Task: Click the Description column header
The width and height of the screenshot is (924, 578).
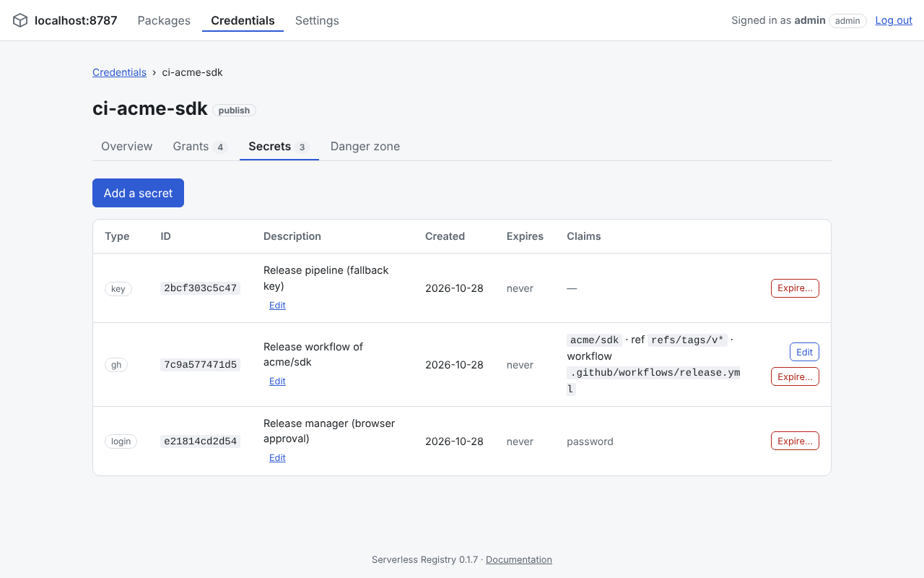Action: [x=292, y=236]
